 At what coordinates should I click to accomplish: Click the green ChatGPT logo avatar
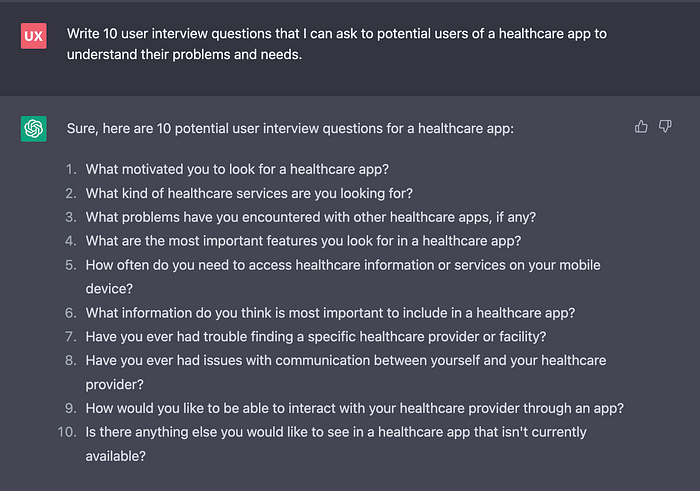pos(33,129)
